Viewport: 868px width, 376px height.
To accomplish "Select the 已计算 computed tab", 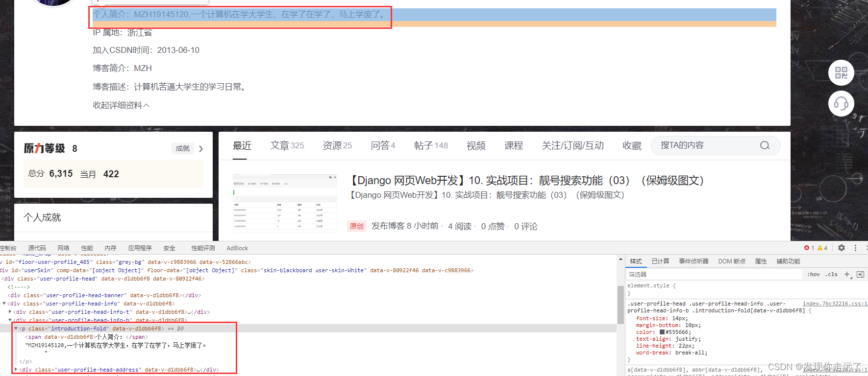I will [660, 261].
